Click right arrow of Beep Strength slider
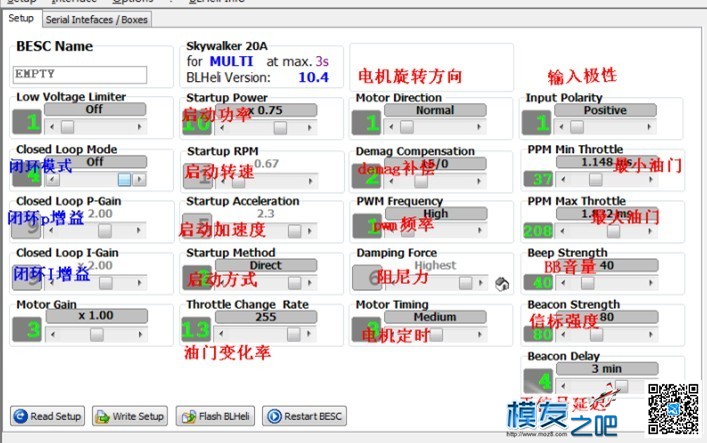This screenshot has height=443, width=707. pos(651,283)
